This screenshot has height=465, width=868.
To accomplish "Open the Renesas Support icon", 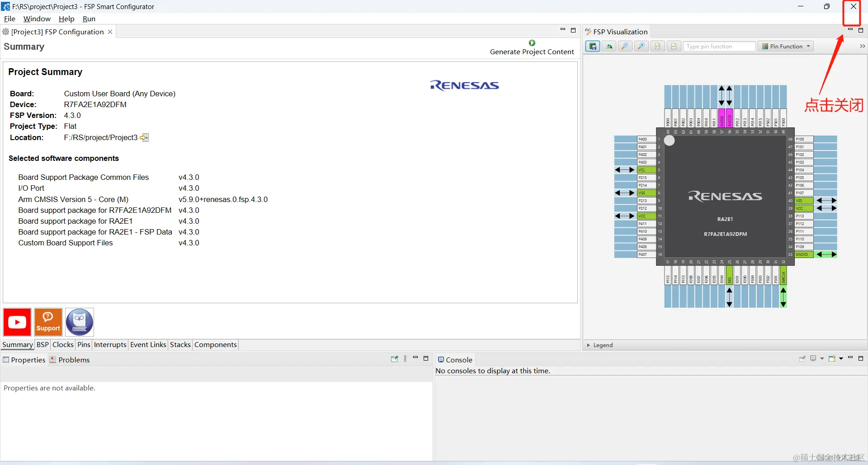I will 48,322.
